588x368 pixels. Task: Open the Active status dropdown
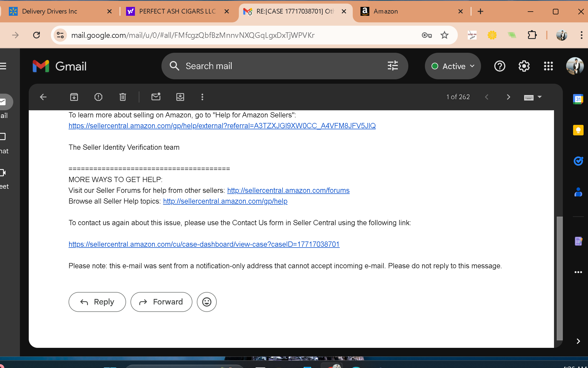click(453, 66)
